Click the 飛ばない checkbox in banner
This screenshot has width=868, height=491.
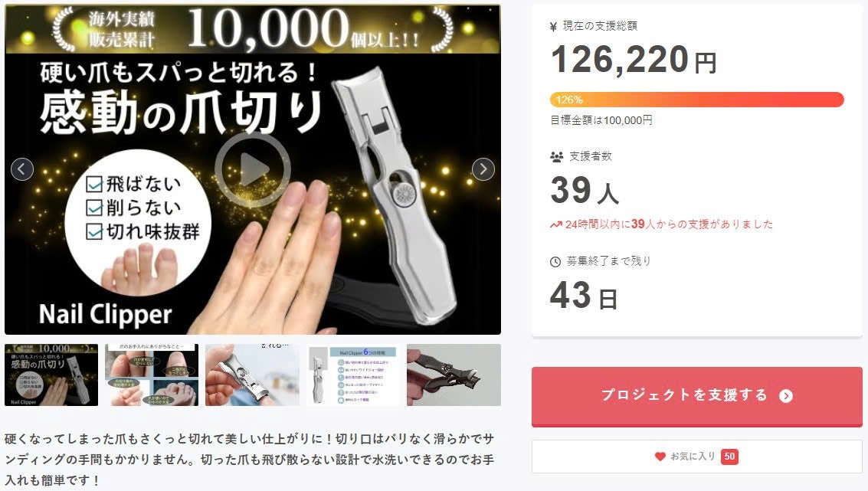point(94,184)
